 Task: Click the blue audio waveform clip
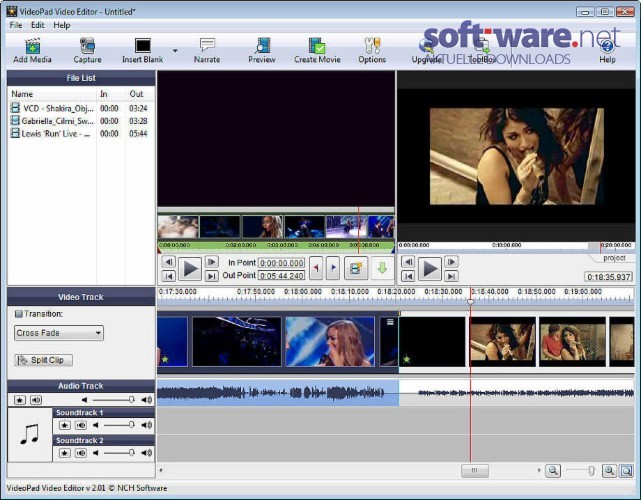click(278, 393)
